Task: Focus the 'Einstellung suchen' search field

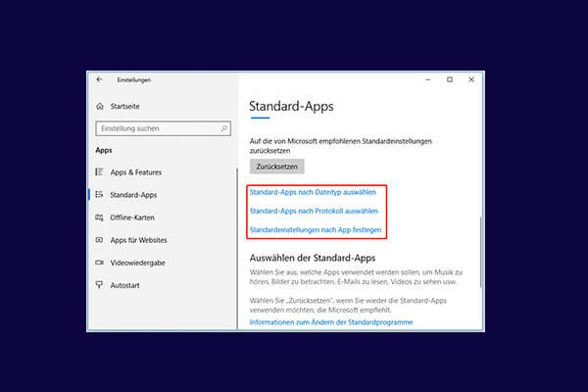Action: [x=157, y=128]
